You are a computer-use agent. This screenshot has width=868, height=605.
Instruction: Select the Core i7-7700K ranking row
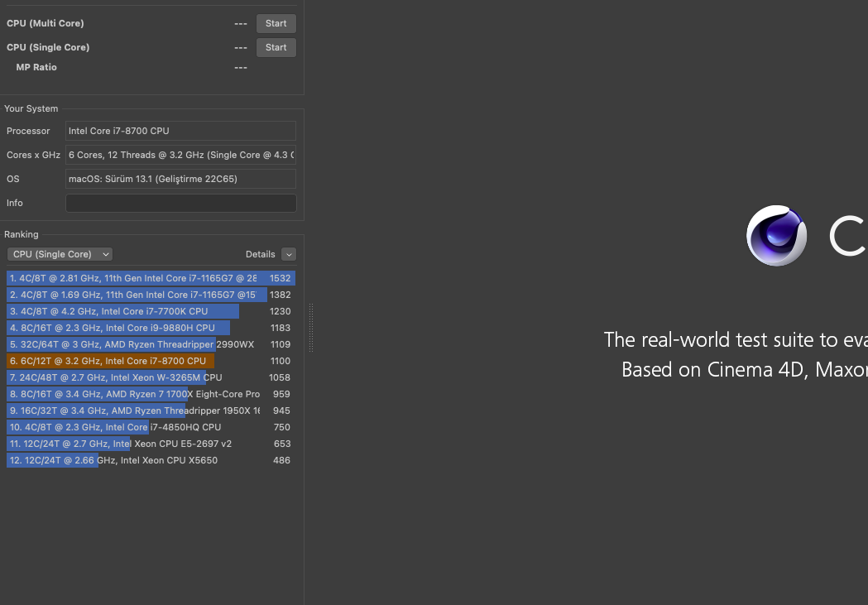[x=151, y=312]
